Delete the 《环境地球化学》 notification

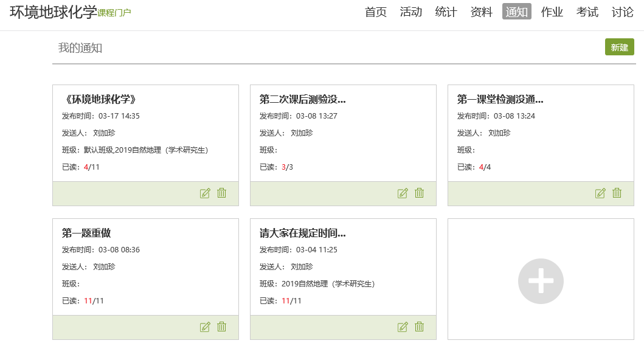222,193
